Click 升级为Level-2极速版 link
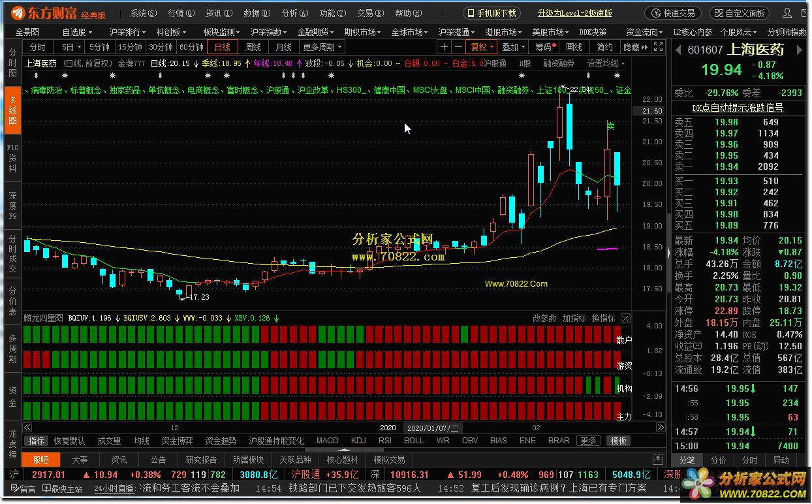 574,13
